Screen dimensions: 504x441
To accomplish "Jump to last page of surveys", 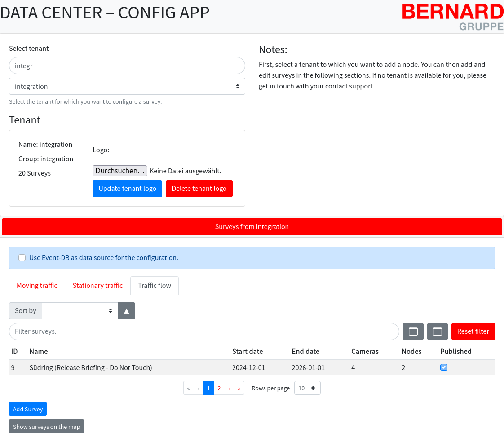I will [x=239, y=388].
